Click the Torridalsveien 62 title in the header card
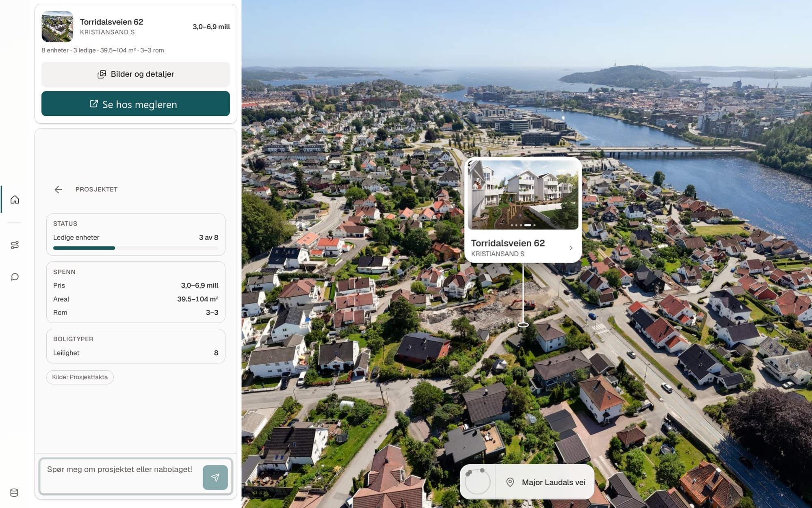This screenshot has height=508, width=812. [111, 22]
